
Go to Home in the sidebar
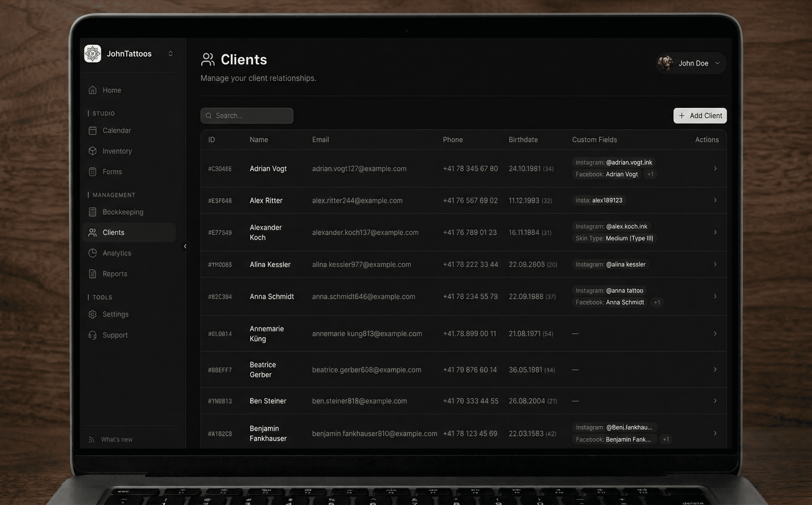(112, 90)
